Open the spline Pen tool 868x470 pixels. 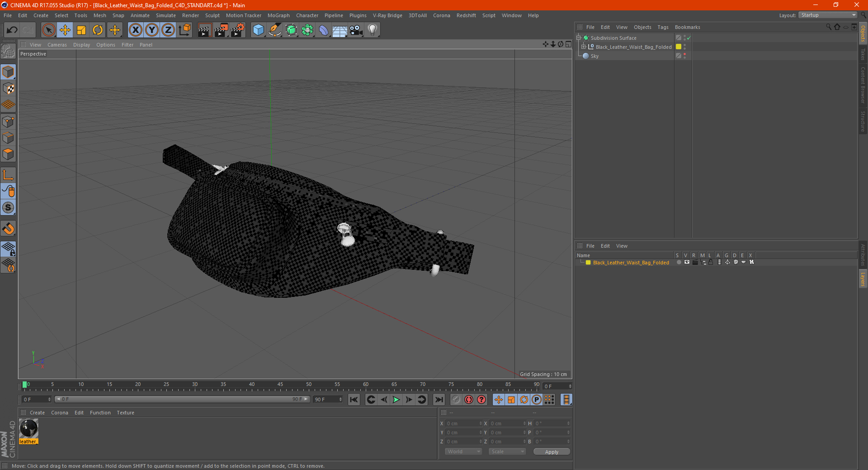274,30
